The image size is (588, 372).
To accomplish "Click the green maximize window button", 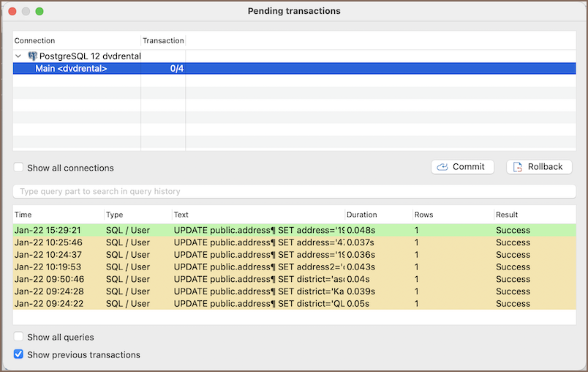I will (x=39, y=12).
